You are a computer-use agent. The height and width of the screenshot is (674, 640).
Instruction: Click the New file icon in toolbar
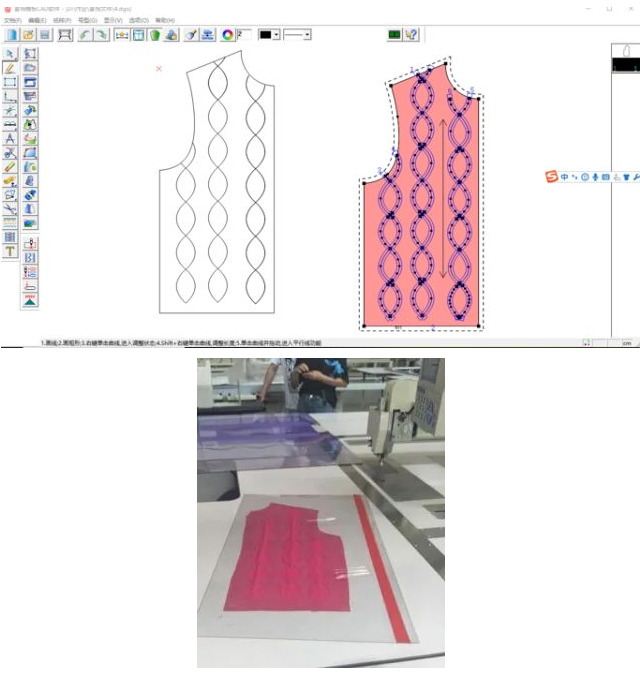tap(10, 34)
